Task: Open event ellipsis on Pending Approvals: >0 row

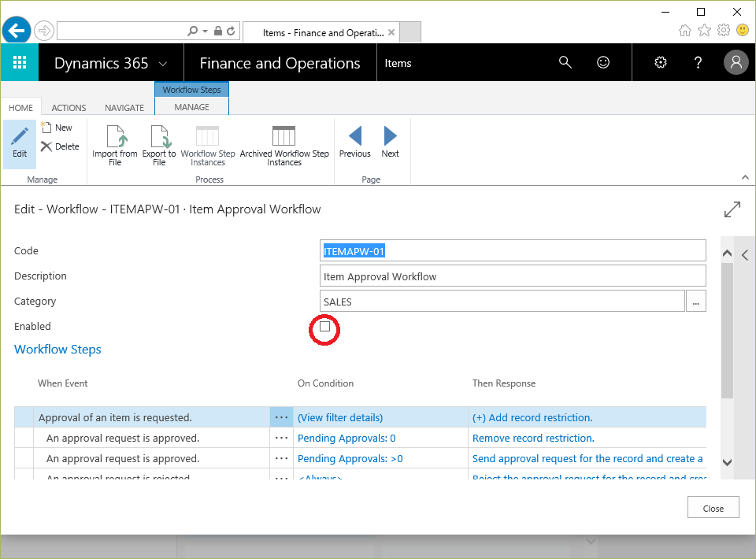Action: [282, 458]
